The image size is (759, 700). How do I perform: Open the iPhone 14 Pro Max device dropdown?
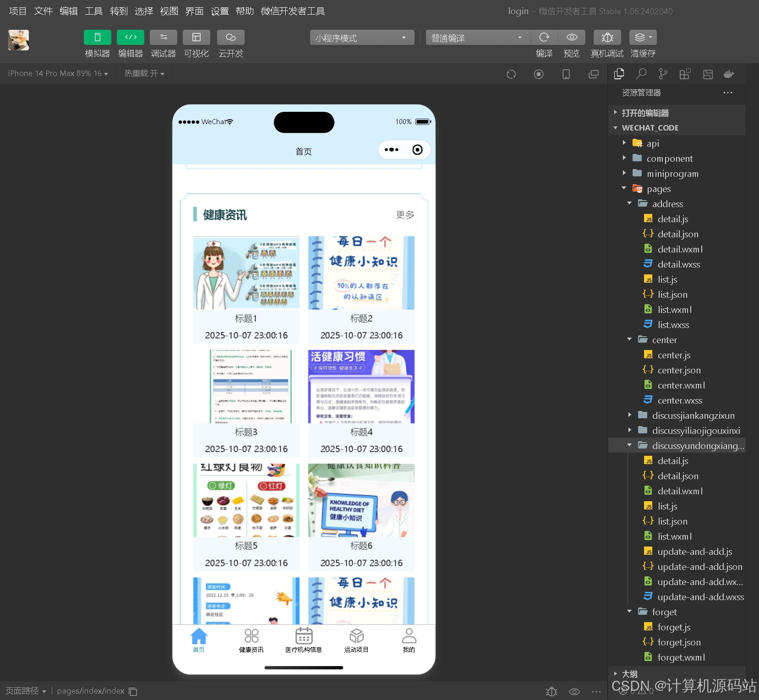(58, 74)
